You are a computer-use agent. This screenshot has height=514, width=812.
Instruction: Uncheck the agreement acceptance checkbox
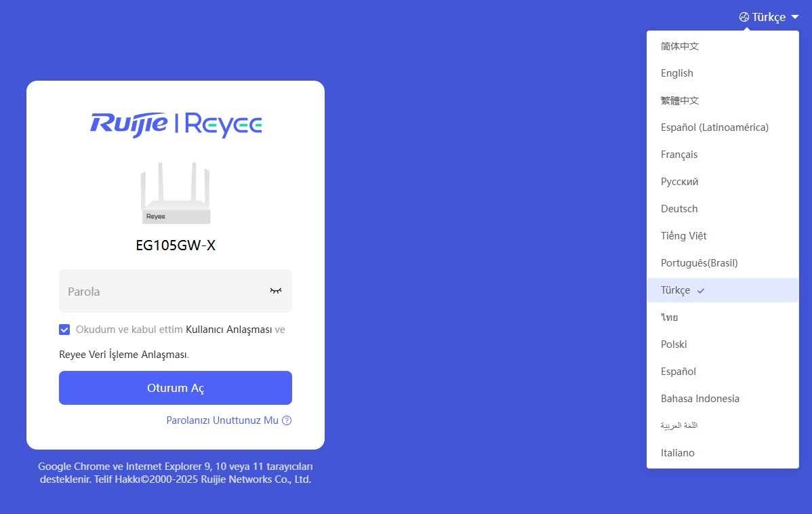[64, 330]
